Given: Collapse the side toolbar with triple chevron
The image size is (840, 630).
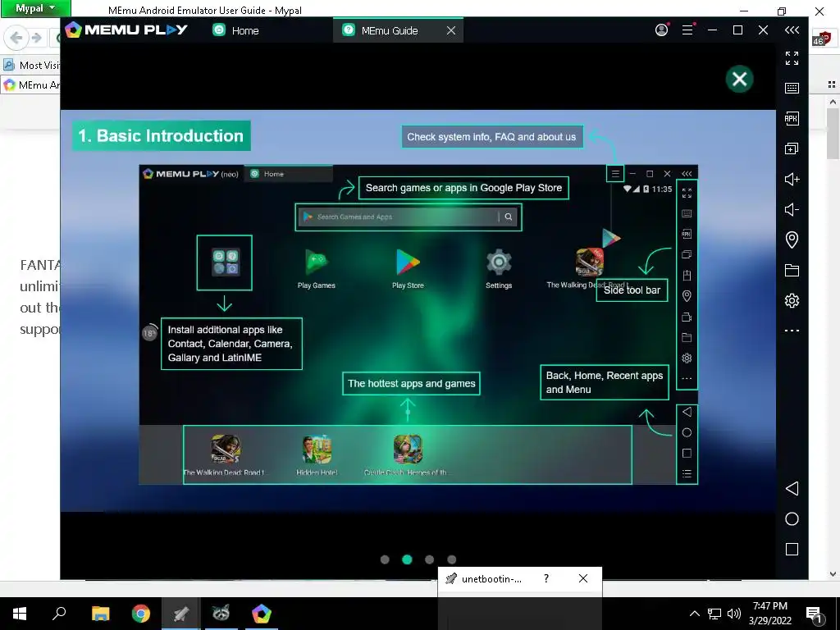Looking at the screenshot, I should tap(792, 30).
